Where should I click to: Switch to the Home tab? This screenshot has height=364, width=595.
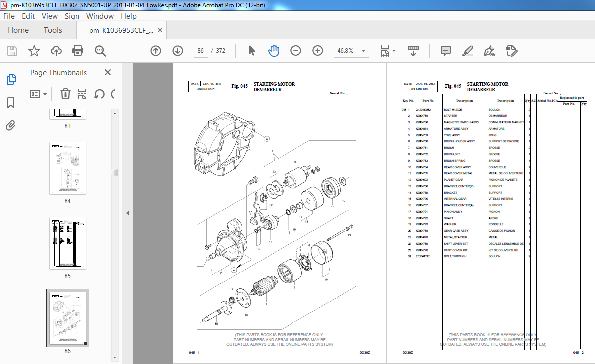[18, 30]
